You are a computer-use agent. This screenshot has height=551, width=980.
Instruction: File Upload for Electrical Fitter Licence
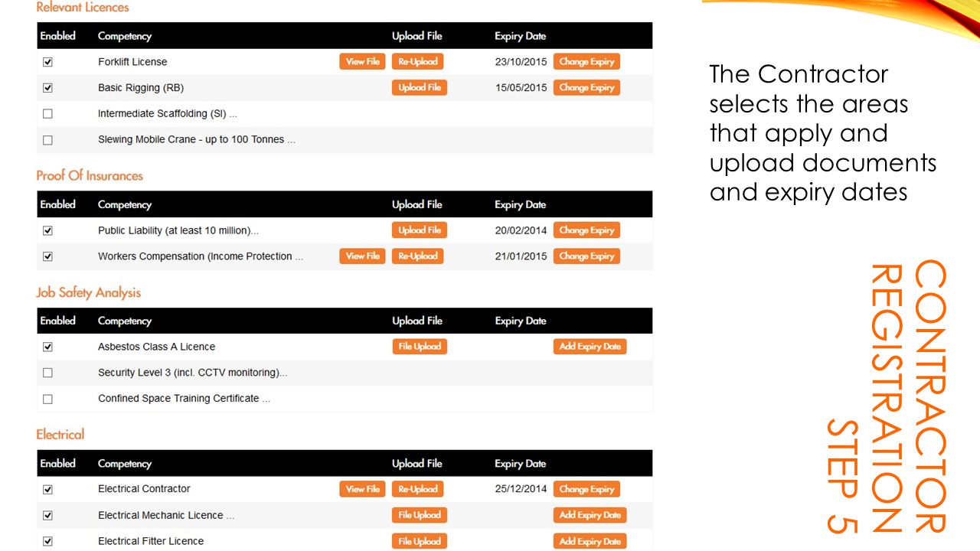[420, 541]
